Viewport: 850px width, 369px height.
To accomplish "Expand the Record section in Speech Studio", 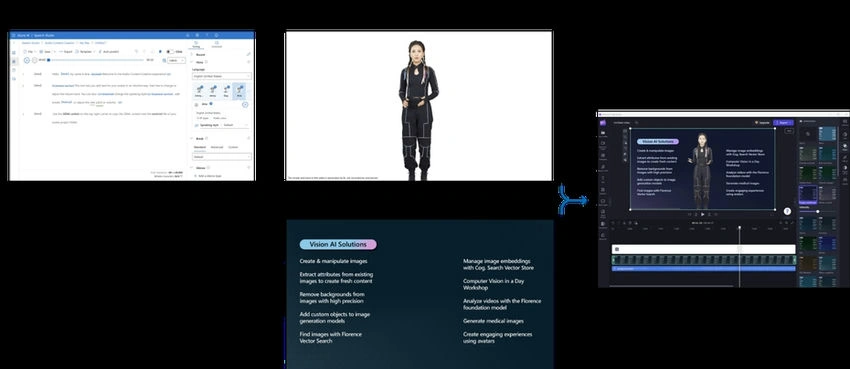I will pyautogui.click(x=192, y=54).
